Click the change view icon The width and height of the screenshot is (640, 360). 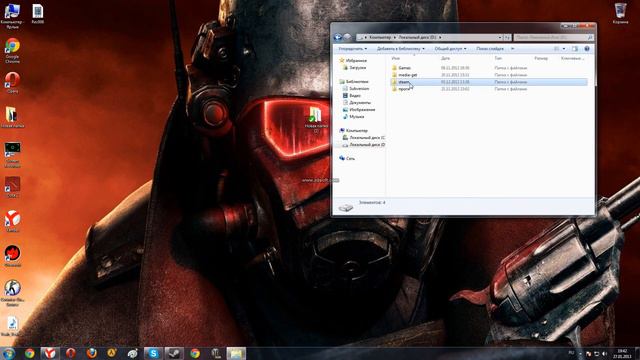(556, 49)
